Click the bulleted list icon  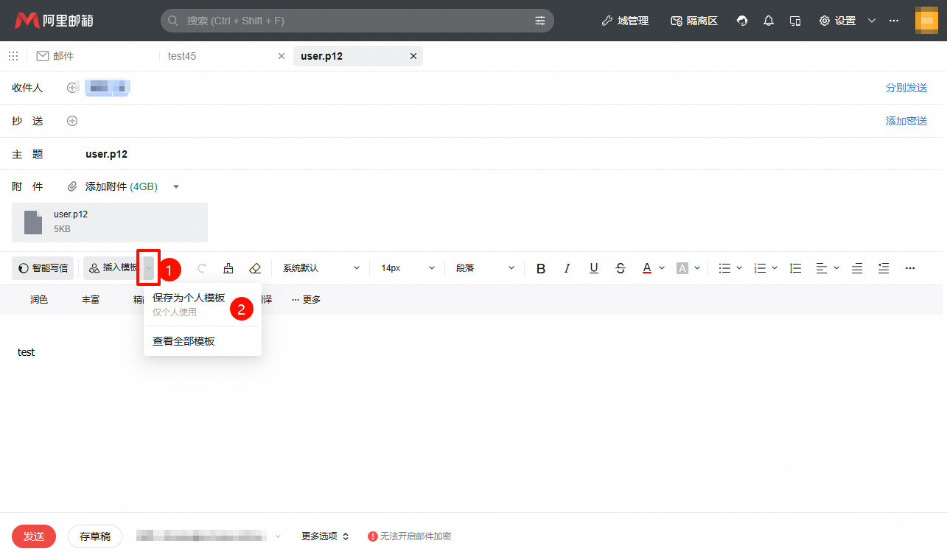pos(725,268)
